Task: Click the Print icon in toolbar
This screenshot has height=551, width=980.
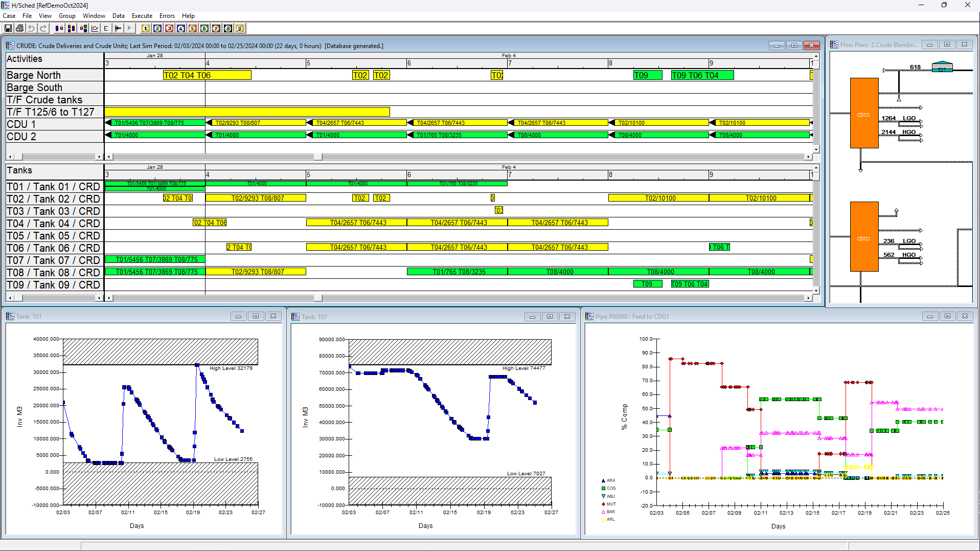Action: click(19, 29)
